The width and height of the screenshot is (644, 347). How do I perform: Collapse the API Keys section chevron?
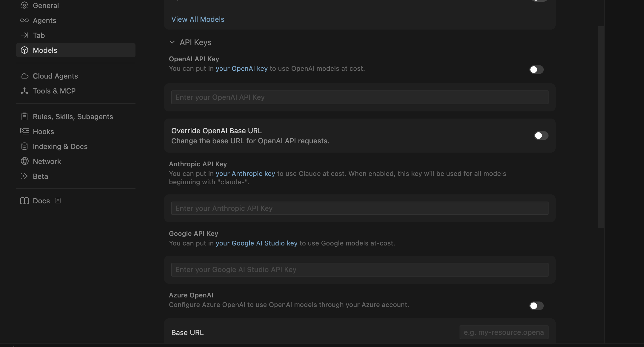(172, 42)
